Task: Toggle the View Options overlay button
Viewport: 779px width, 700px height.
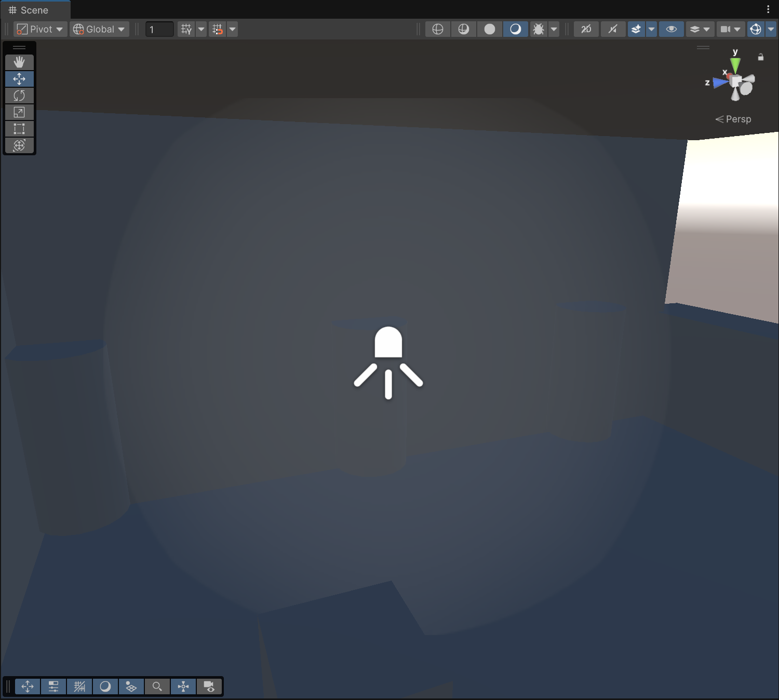Action: coord(131,686)
